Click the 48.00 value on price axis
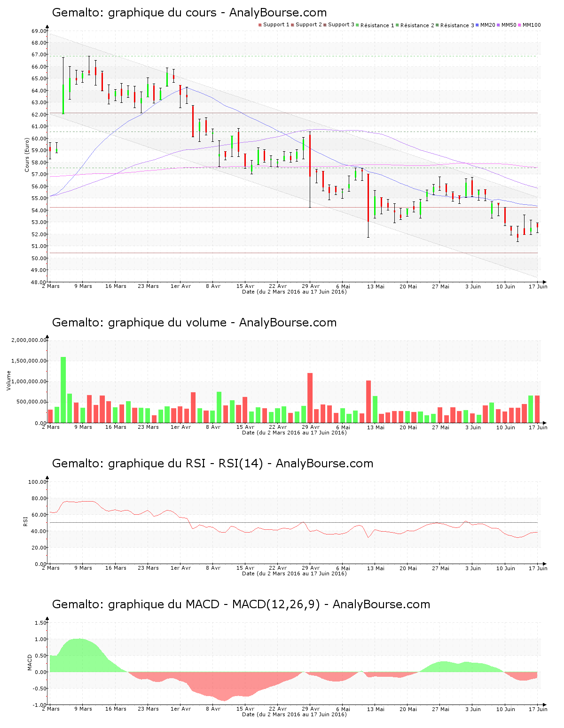This screenshot has height=728, width=564. pyautogui.click(x=39, y=282)
